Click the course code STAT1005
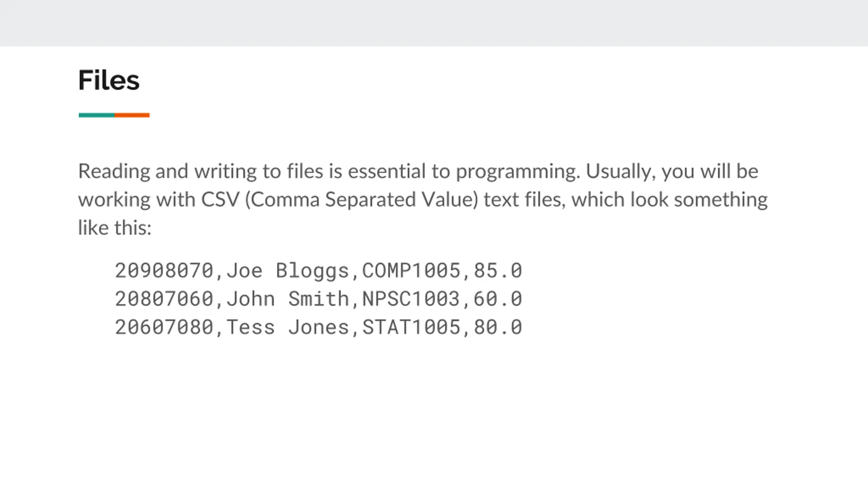868x488 pixels. (x=411, y=327)
